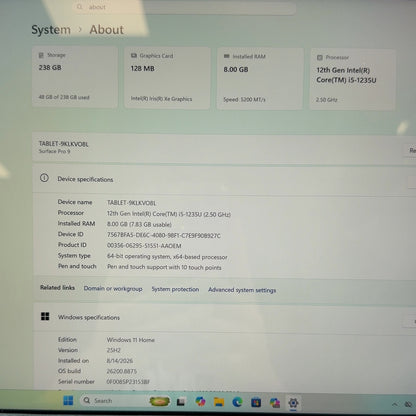Select the Installed RAM 8.00 GB card
The width and height of the screenshot is (416, 416).
point(260,79)
